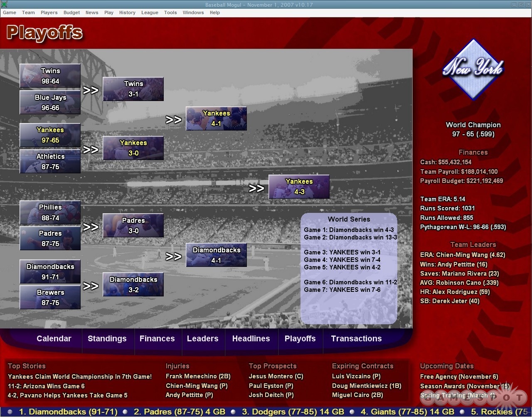The height and width of the screenshot is (417, 532).
Task: Click the globe icon before Giants (77-85)
Action: 352,412
